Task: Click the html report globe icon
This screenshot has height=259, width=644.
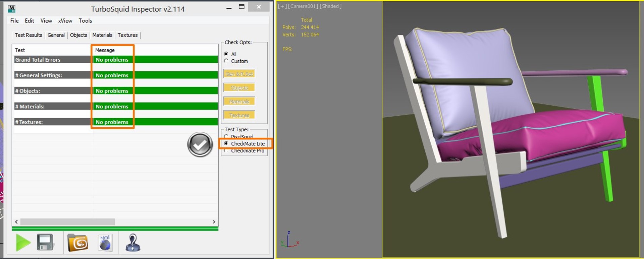Action: [105, 243]
